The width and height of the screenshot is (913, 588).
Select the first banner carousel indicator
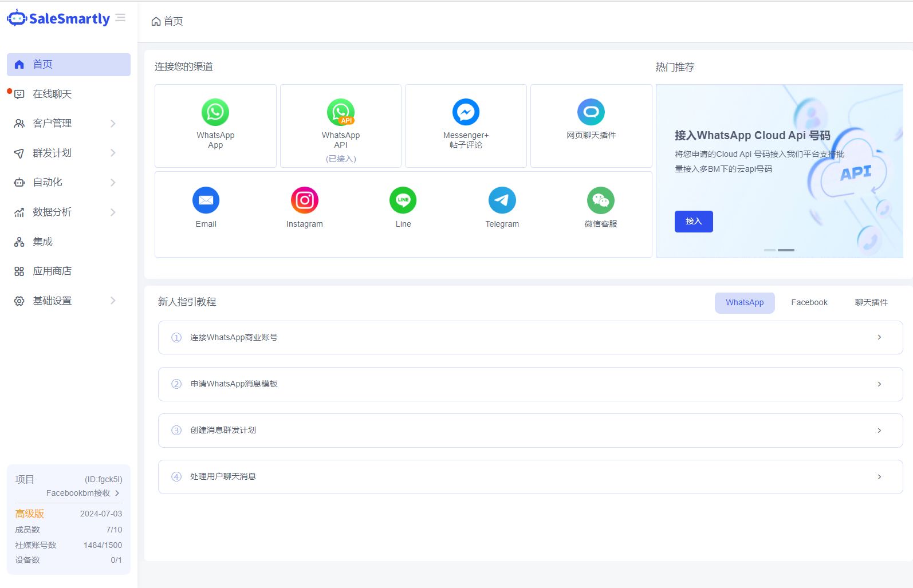(x=770, y=250)
